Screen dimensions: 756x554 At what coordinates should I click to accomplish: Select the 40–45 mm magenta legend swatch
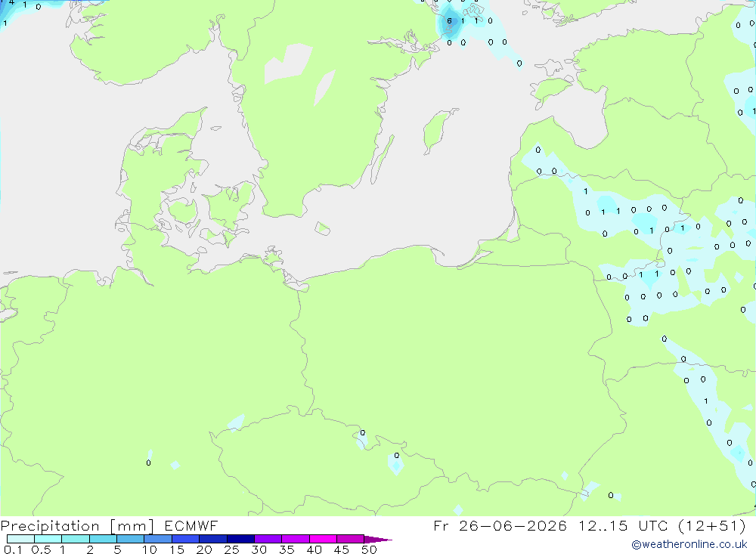(x=323, y=539)
